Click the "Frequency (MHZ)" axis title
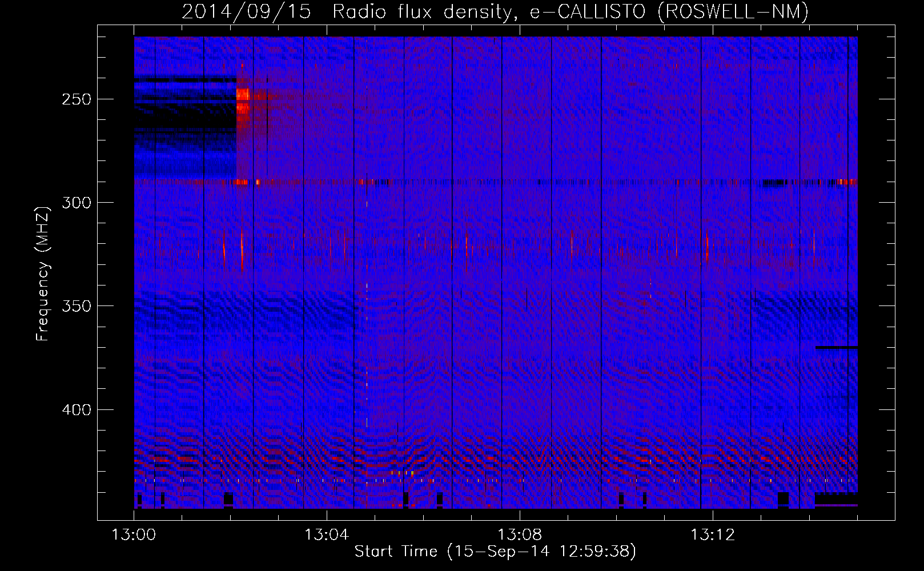Image resolution: width=924 pixels, height=571 pixels. click(x=43, y=274)
